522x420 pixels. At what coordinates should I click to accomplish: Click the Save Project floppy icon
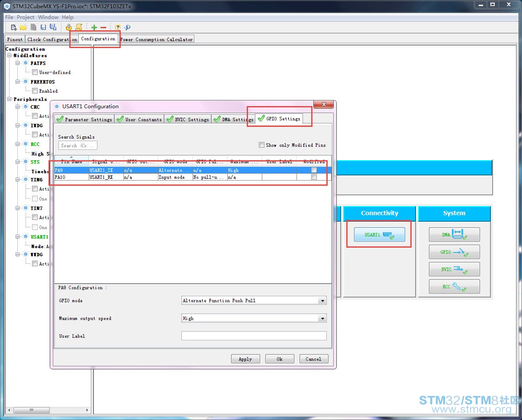click(x=43, y=27)
